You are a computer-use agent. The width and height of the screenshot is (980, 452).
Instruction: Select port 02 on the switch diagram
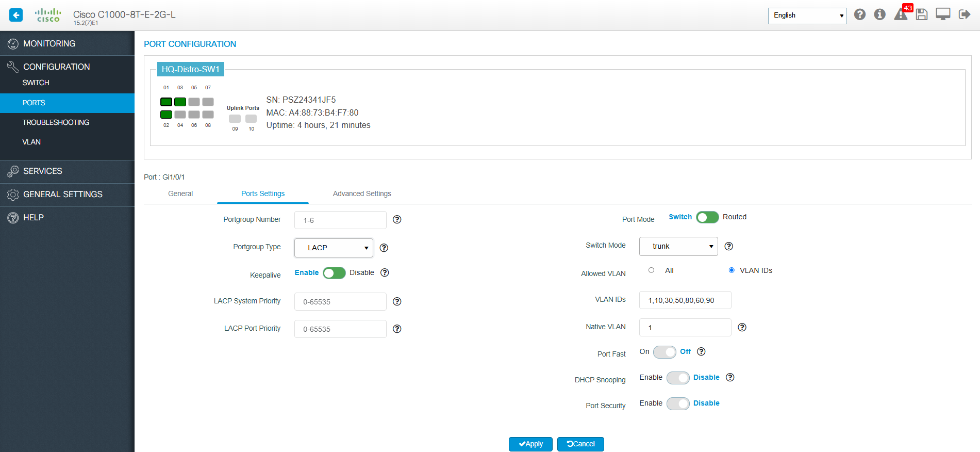point(166,115)
